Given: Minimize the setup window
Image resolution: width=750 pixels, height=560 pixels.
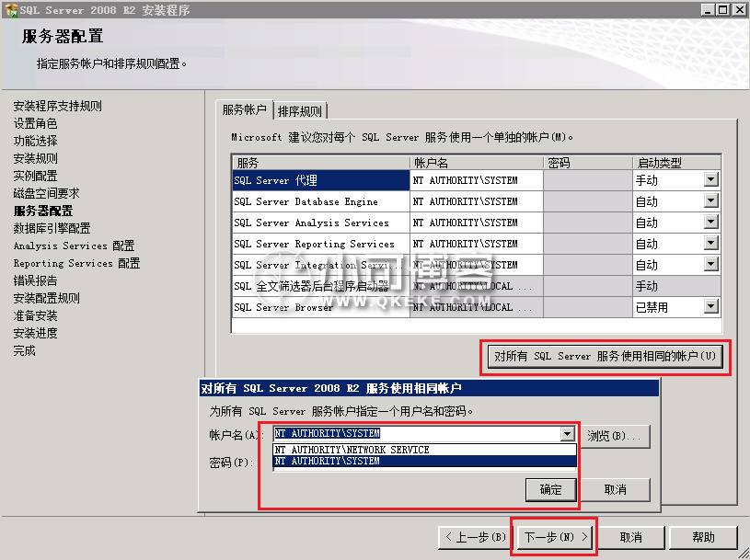Looking at the screenshot, I should 708,9.
